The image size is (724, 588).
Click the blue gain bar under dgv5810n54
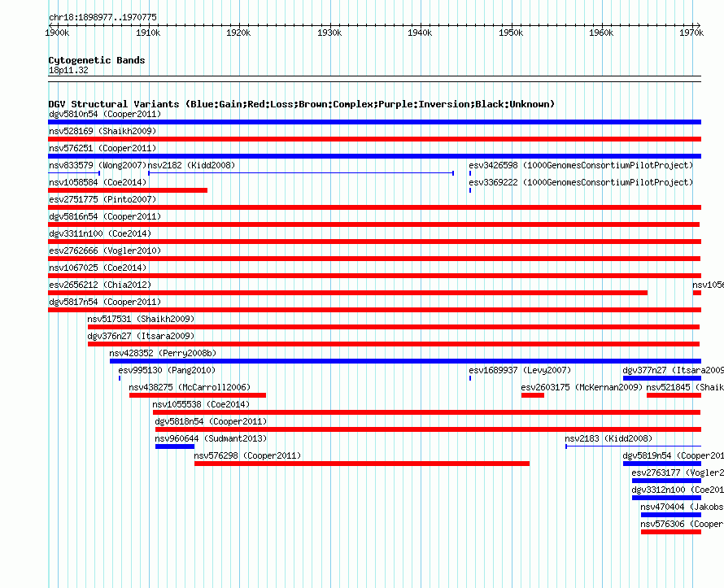click(x=374, y=122)
